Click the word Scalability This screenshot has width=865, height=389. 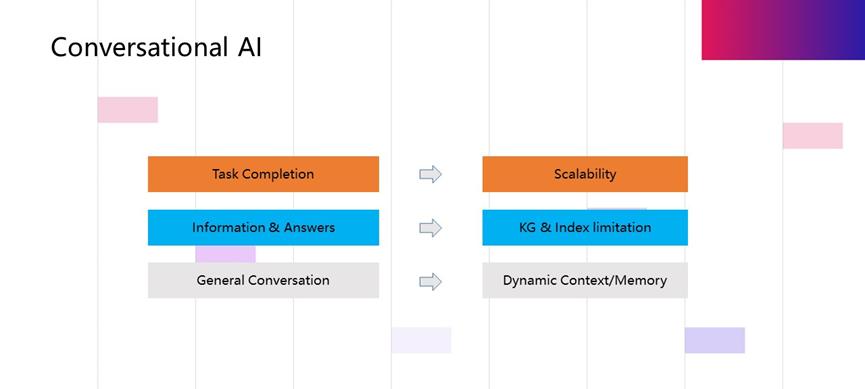[x=585, y=174]
